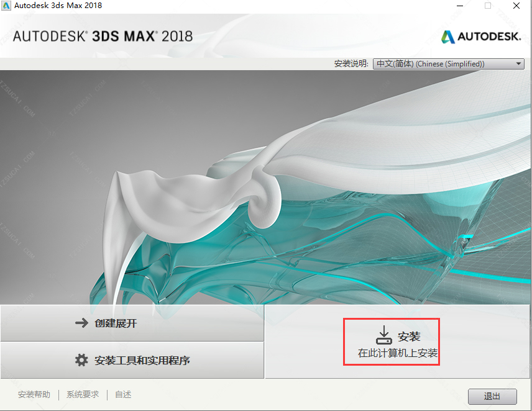Close the Autodesk 3ds Max 2018 installer
Image resolution: width=532 pixels, height=411 pixels.
tap(516, 6)
